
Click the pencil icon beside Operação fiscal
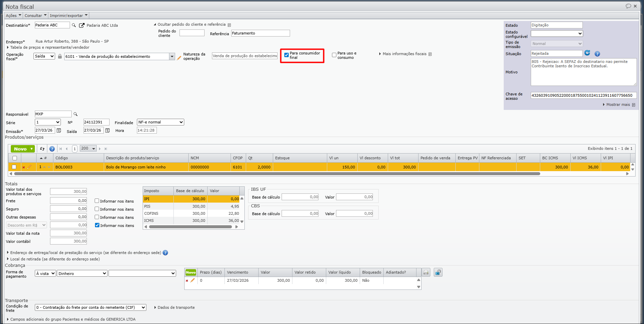pos(179,57)
